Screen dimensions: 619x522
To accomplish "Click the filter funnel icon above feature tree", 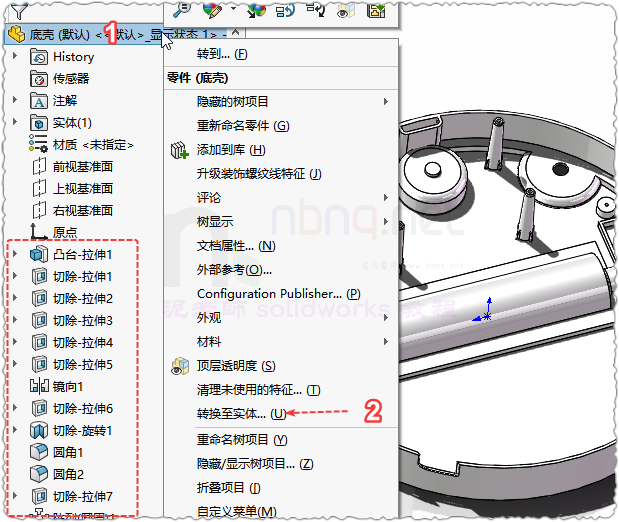I will [x=19, y=10].
